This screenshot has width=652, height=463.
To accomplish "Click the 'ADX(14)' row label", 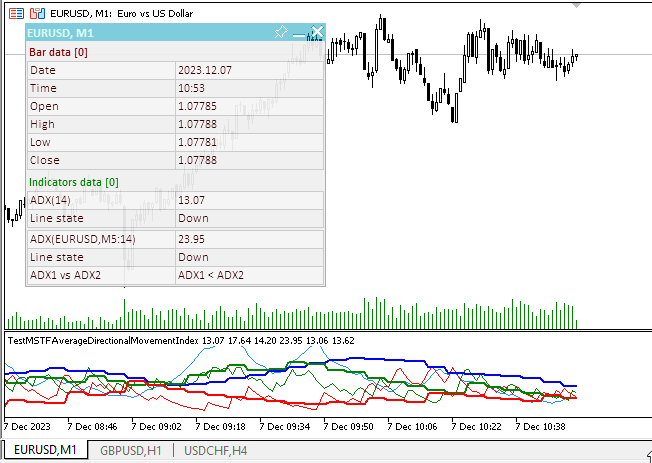I will (50, 200).
